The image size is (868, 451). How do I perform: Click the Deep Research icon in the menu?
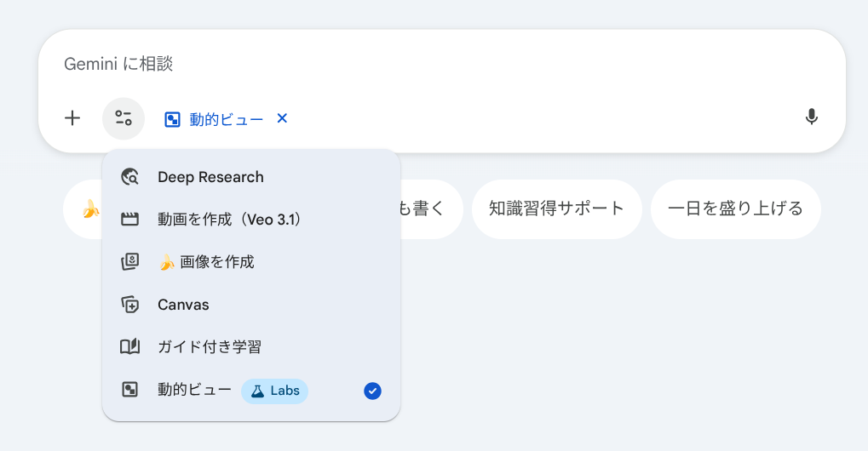tap(129, 177)
